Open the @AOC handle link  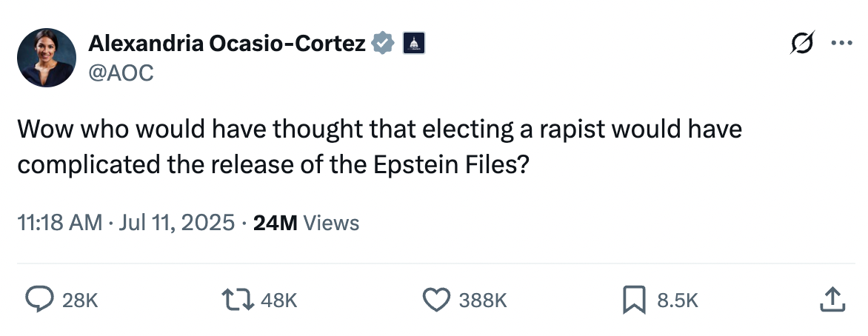pyautogui.click(x=121, y=73)
